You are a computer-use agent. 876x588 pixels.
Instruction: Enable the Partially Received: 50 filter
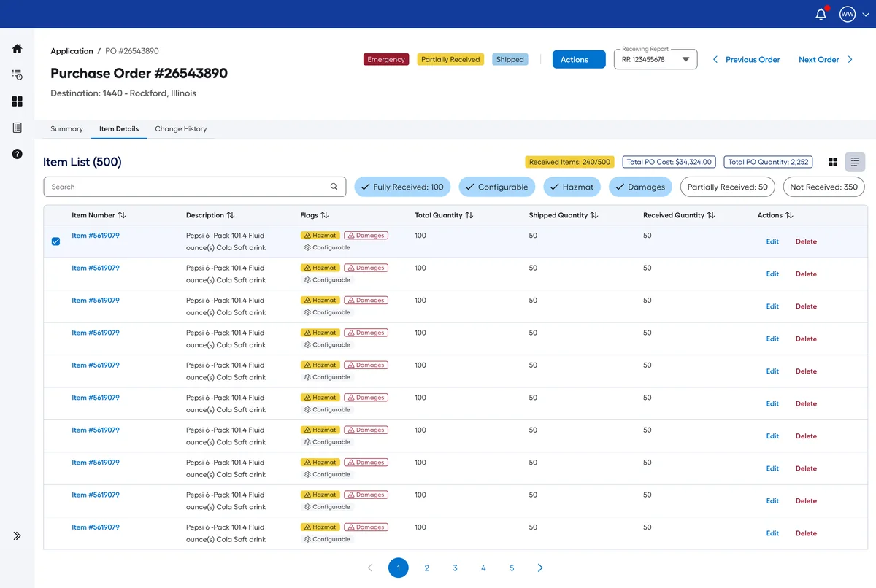pos(728,187)
